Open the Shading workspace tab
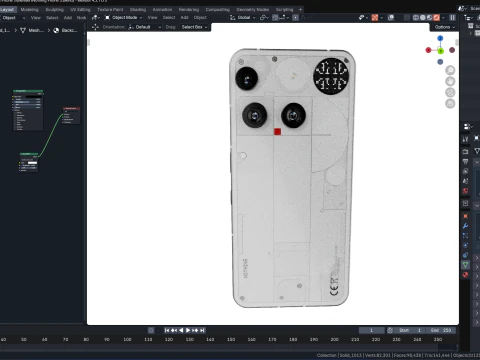This screenshot has width=480, height=360. point(138,10)
